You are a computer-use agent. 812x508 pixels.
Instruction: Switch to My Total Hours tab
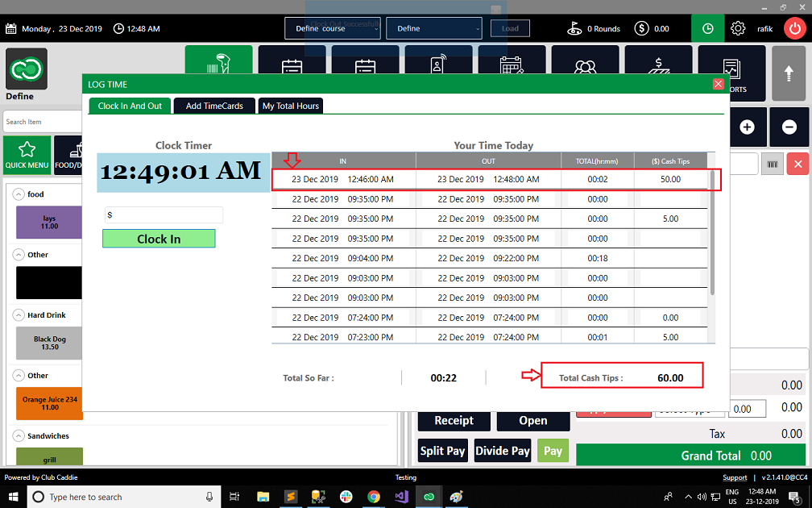(291, 106)
